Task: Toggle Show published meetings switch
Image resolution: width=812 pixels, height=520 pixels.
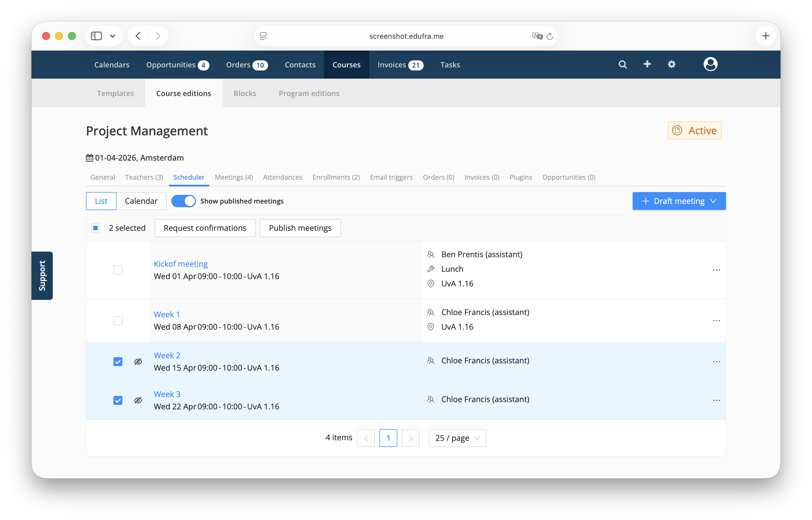Action: click(x=183, y=201)
